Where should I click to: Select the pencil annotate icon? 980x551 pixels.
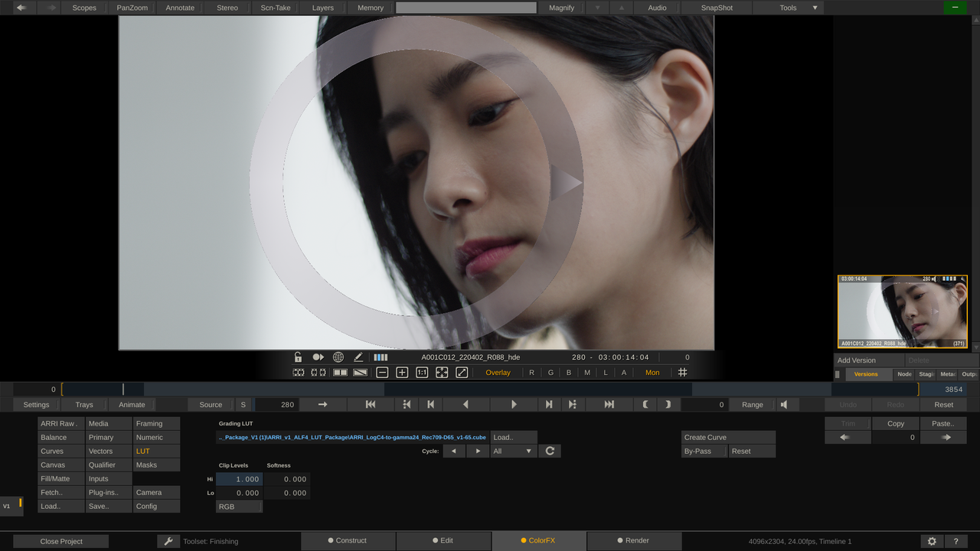pos(358,357)
